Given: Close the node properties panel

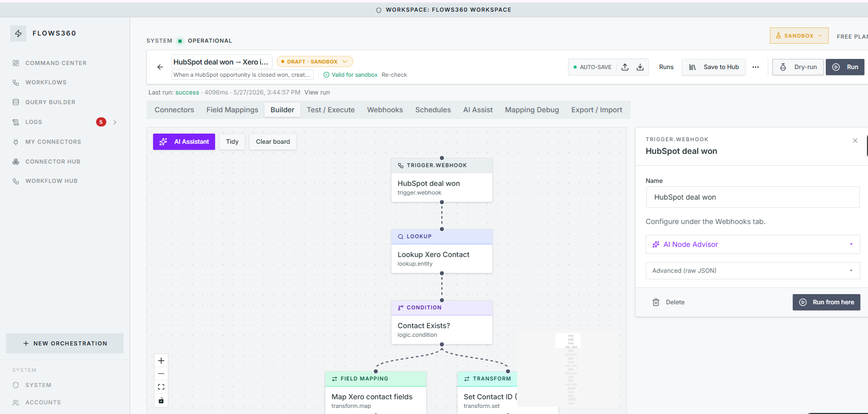Looking at the screenshot, I should [855, 141].
